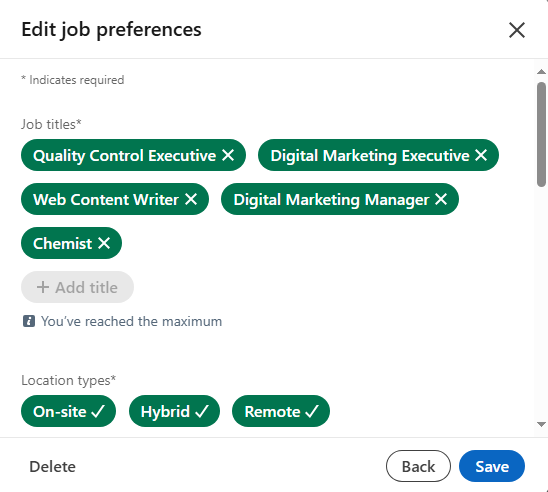Screen dimensions: 548x492
Task: Click the scrollbar down arrow
Action: pyautogui.click(x=541, y=425)
